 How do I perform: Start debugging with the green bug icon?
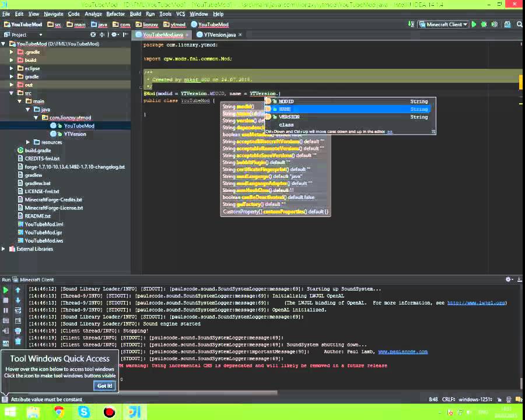point(484,24)
